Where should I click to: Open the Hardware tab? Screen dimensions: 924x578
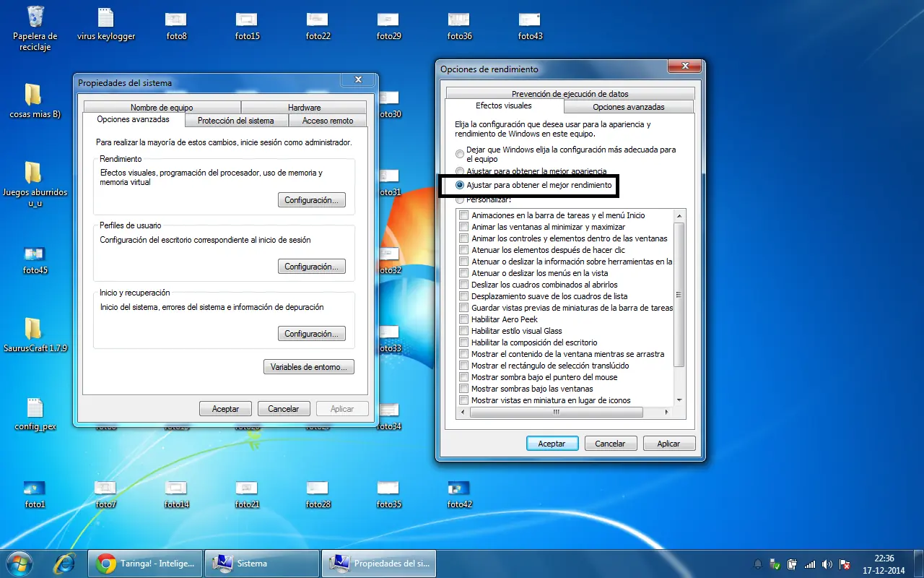(305, 108)
